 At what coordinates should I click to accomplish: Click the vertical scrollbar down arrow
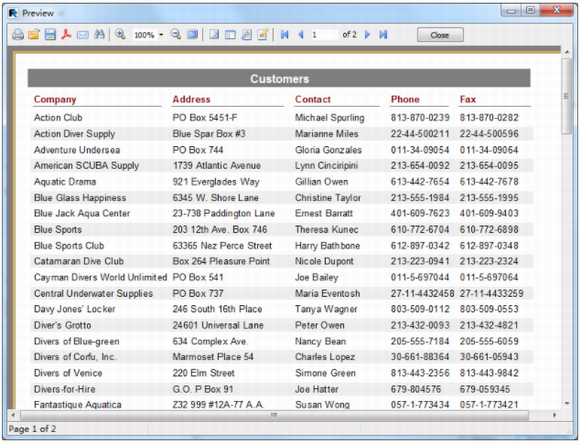pyautogui.click(x=567, y=403)
